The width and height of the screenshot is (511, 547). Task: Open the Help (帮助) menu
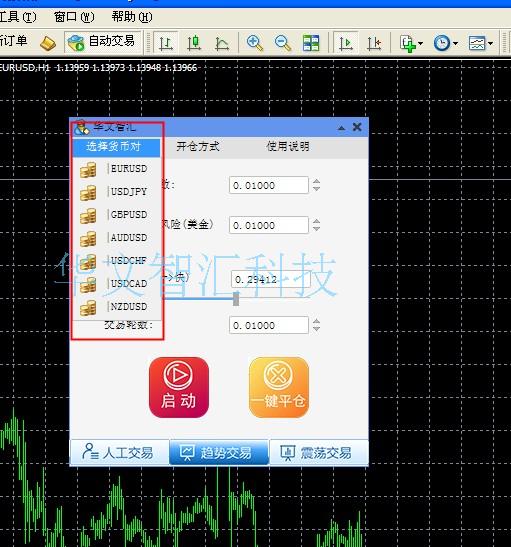[x=132, y=17]
